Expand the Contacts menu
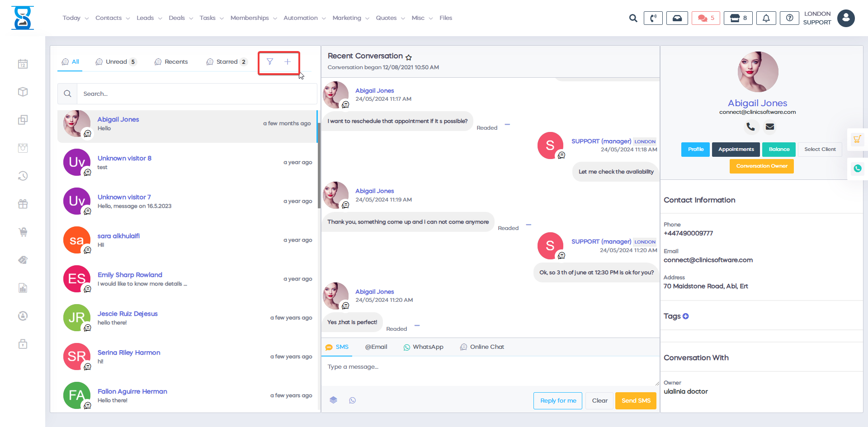The image size is (868, 427). [x=112, y=18]
